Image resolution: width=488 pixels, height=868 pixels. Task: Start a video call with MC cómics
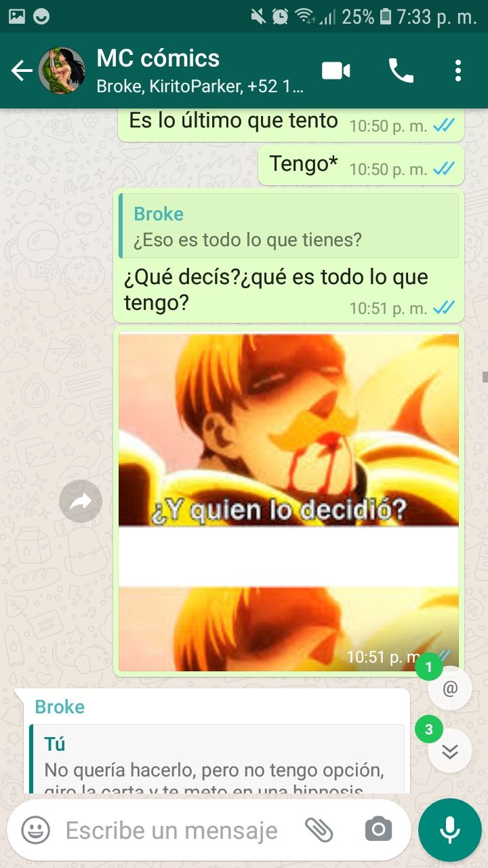coord(336,71)
